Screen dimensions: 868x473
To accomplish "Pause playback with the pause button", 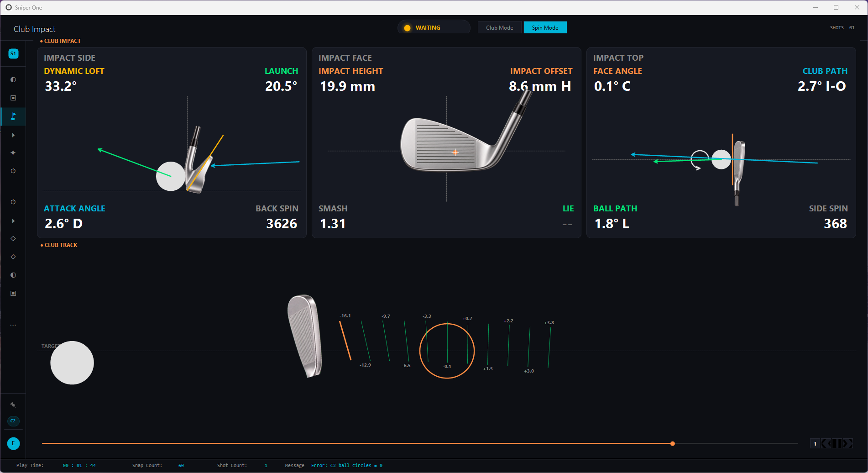I will [837, 443].
